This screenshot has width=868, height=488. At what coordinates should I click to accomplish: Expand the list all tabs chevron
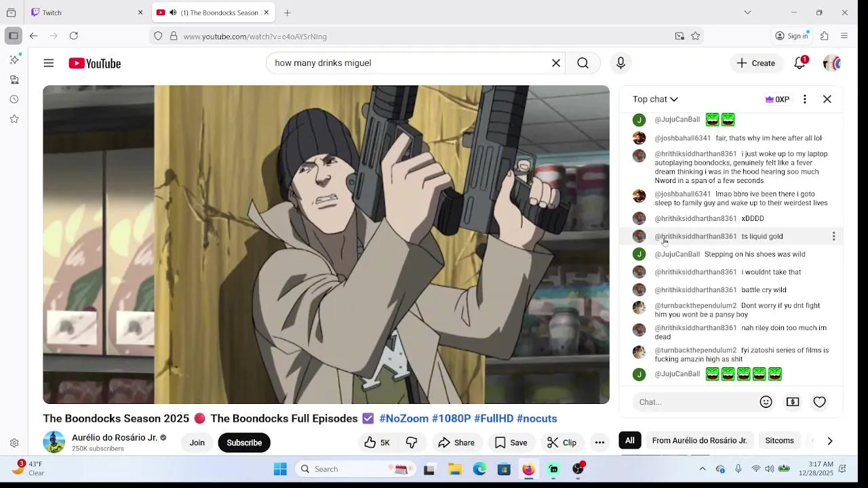[747, 12]
